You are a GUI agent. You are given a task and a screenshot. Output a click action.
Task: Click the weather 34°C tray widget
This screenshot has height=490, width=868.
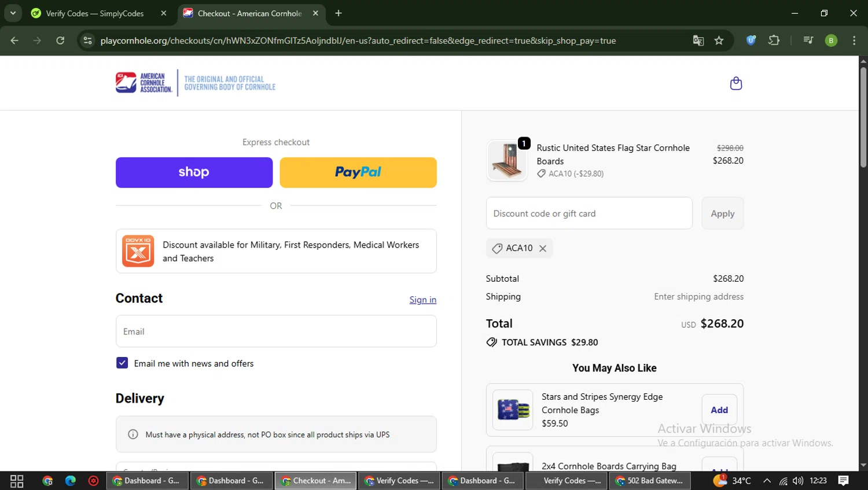click(732, 481)
